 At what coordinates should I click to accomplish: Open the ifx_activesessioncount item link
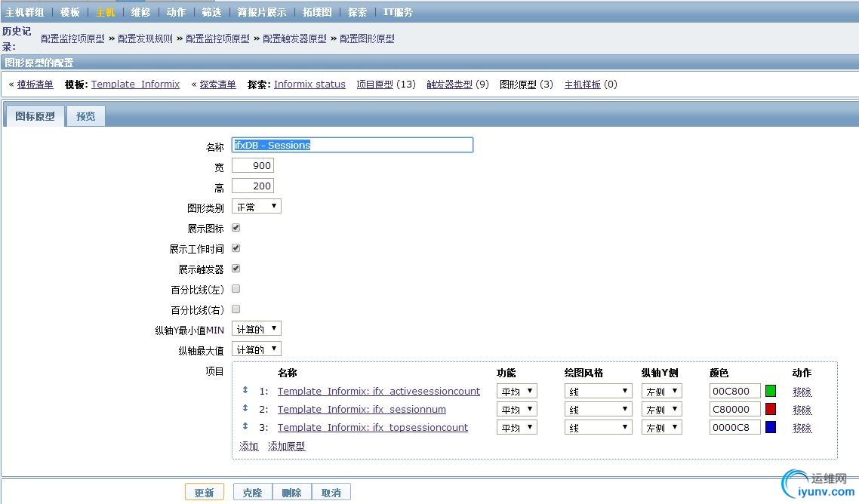379,391
